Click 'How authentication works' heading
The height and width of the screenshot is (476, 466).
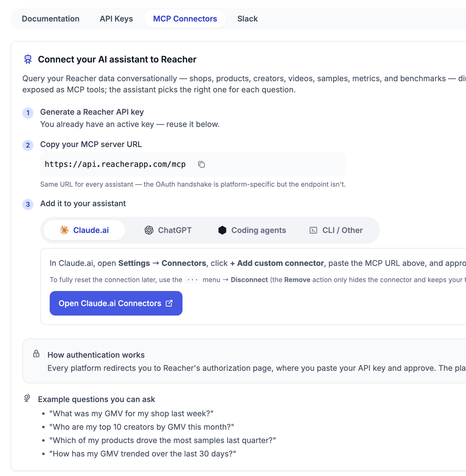coord(96,355)
